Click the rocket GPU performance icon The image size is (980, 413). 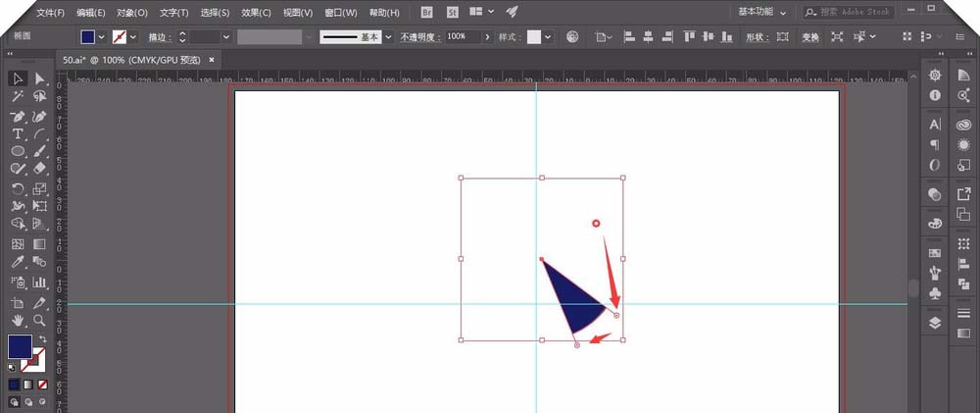click(512, 11)
